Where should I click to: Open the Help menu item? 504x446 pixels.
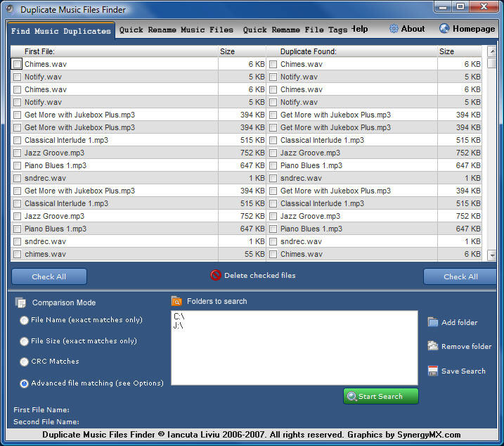(x=359, y=29)
